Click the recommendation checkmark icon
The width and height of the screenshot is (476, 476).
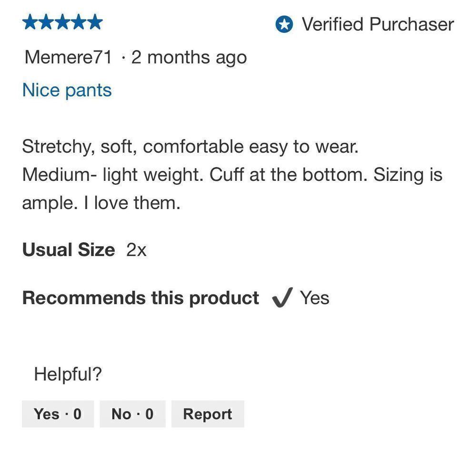(281, 298)
